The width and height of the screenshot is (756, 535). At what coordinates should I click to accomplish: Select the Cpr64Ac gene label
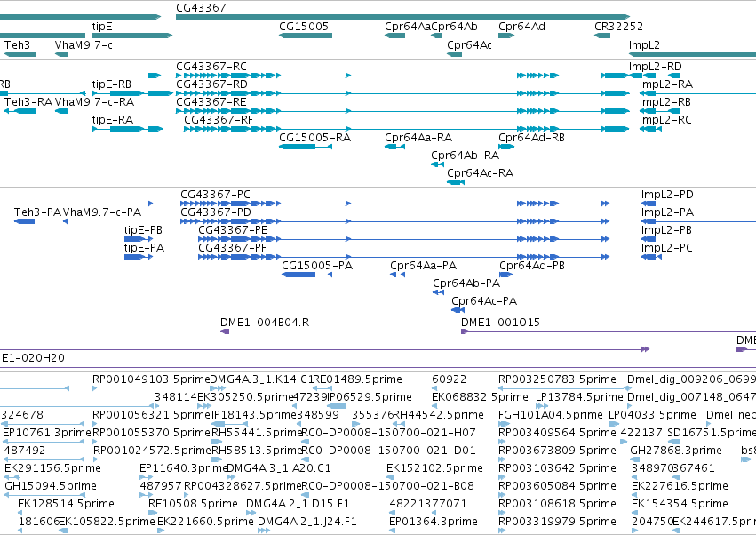[x=469, y=44]
